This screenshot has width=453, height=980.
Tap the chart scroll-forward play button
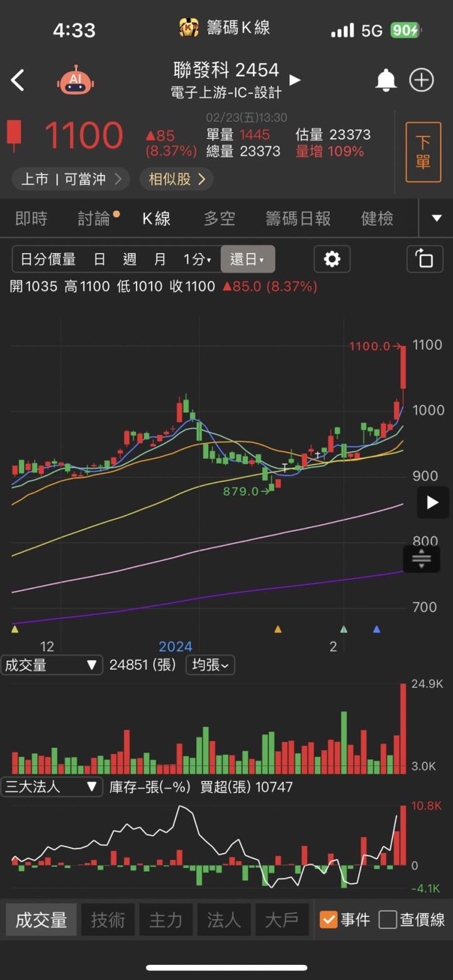433,502
